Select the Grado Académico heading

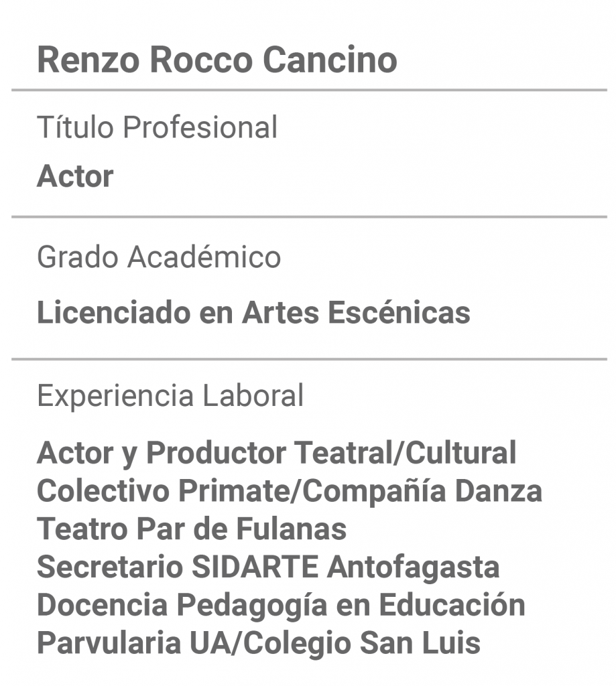(x=159, y=257)
